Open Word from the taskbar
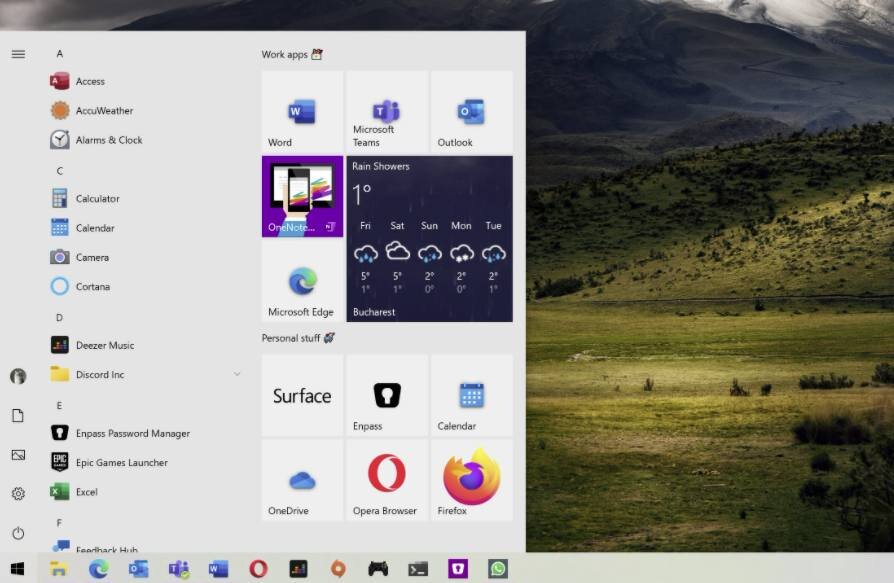 coord(218,568)
